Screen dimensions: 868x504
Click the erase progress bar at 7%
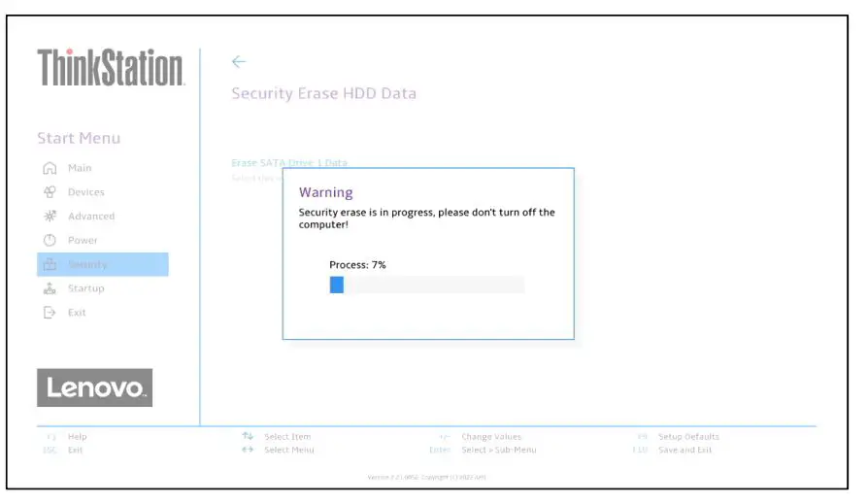pyautogui.click(x=427, y=285)
